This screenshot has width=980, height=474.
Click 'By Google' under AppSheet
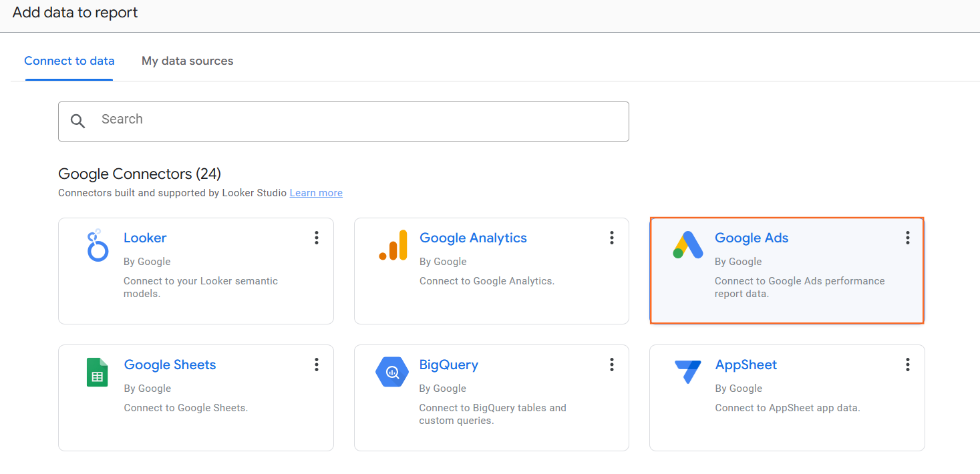pyautogui.click(x=739, y=389)
